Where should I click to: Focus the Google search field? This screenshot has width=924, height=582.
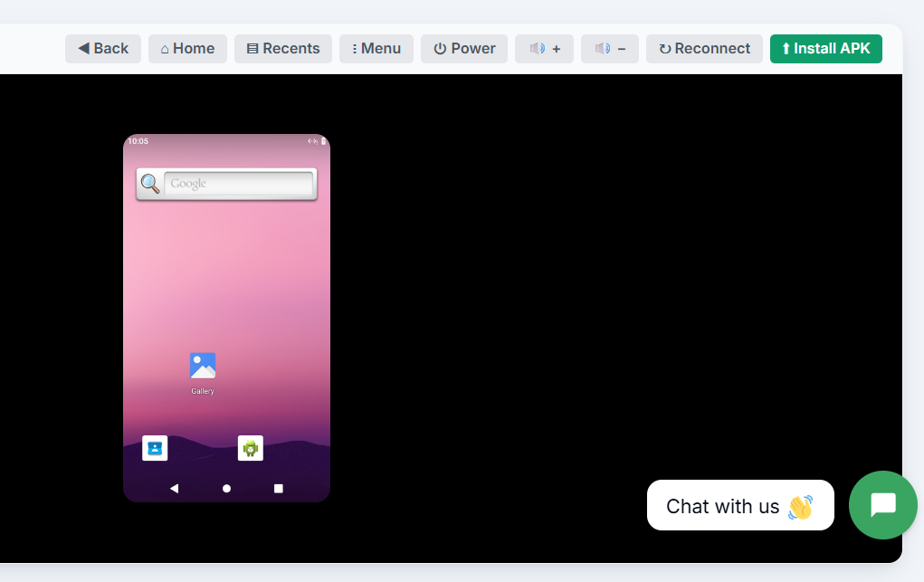pos(238,184)
